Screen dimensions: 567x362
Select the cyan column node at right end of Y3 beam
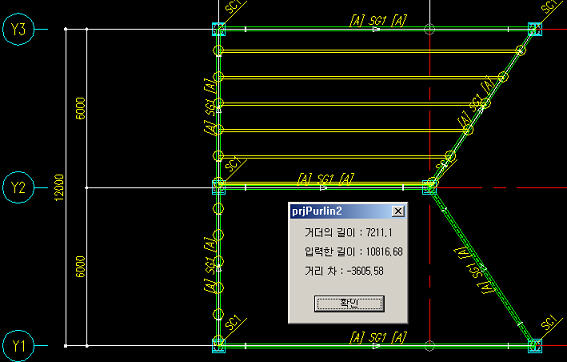click(x=535, y=29)
